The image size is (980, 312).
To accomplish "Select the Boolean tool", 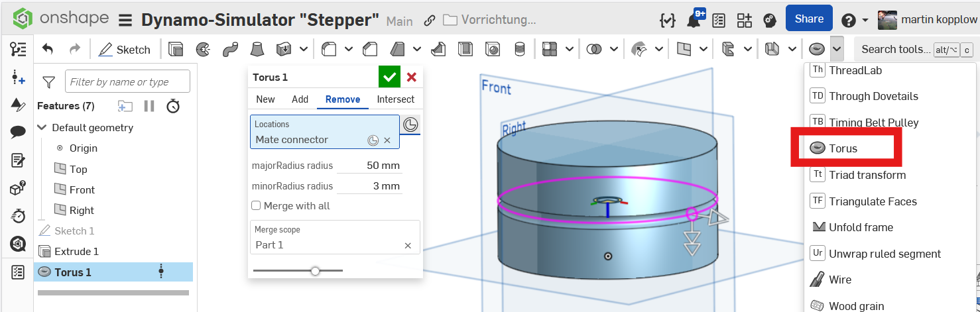I will 594,49.
